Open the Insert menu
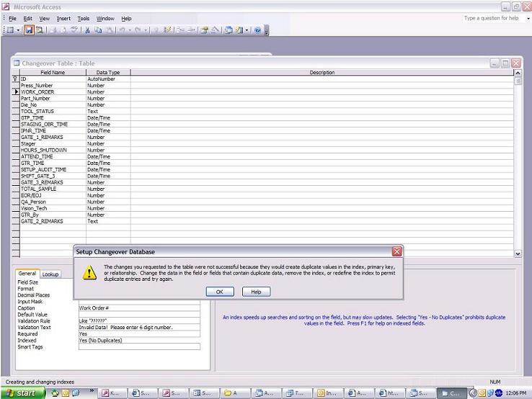 [x=63, y=18]
